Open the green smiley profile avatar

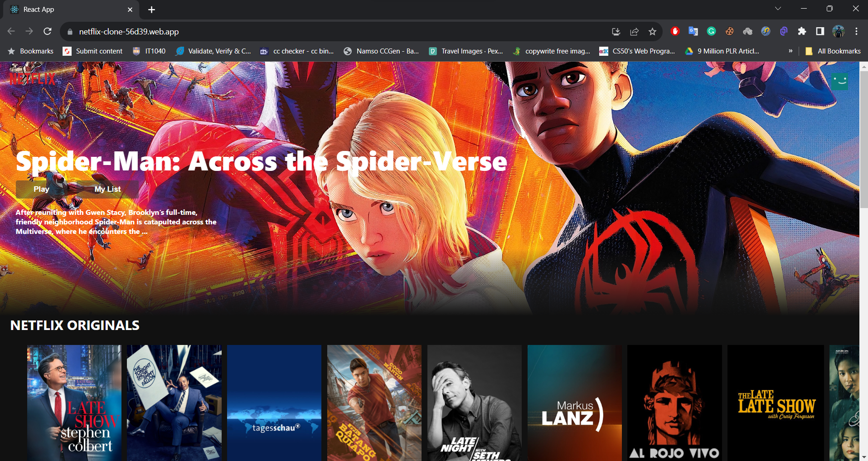840,82
